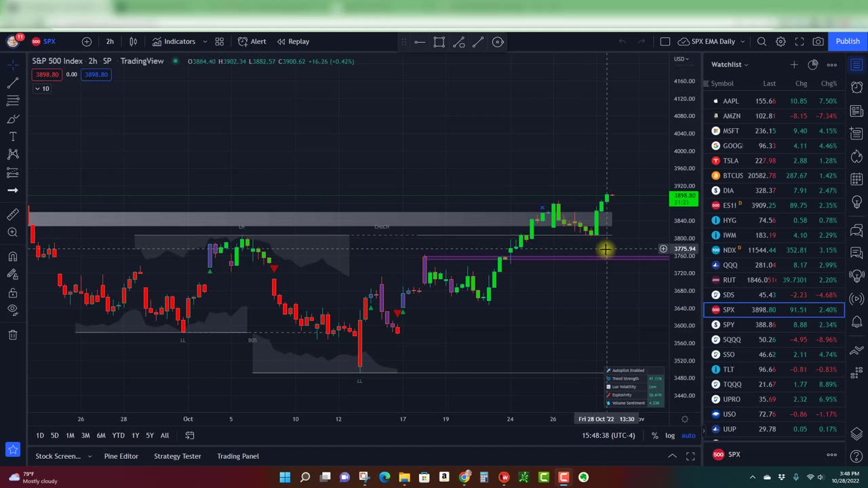Open chart settings gear
868x488 pixels.
(x=781, y=41)
